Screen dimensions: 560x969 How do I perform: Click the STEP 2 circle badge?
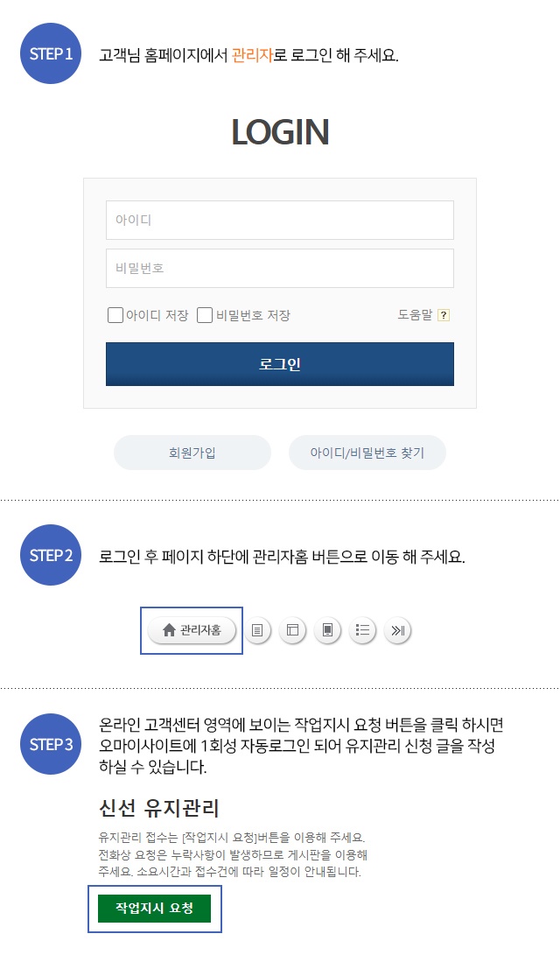coord(51,555)
